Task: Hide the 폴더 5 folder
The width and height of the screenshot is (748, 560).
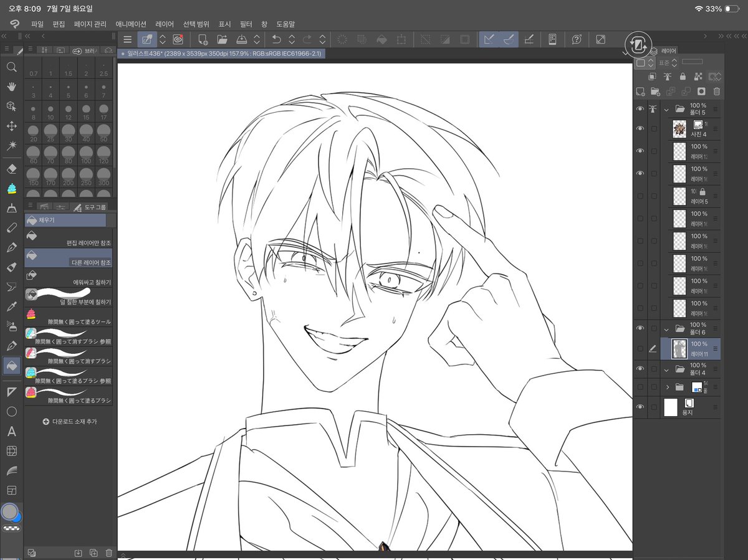Action: click(640, 108)
